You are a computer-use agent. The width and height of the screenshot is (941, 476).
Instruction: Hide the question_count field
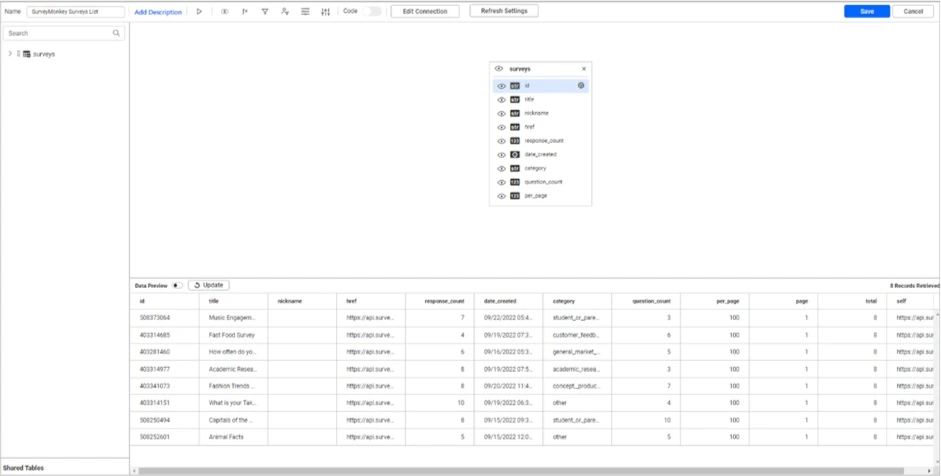point(502,182)
